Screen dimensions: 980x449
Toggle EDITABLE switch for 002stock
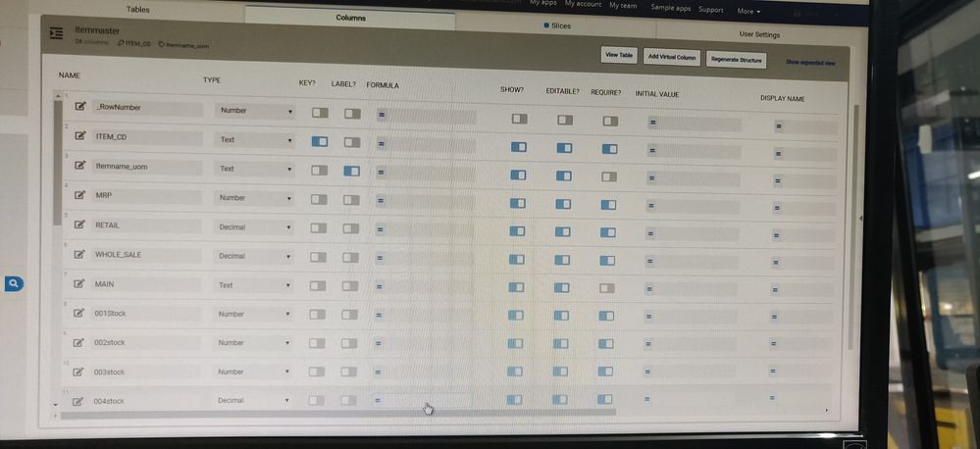(560, 343)
